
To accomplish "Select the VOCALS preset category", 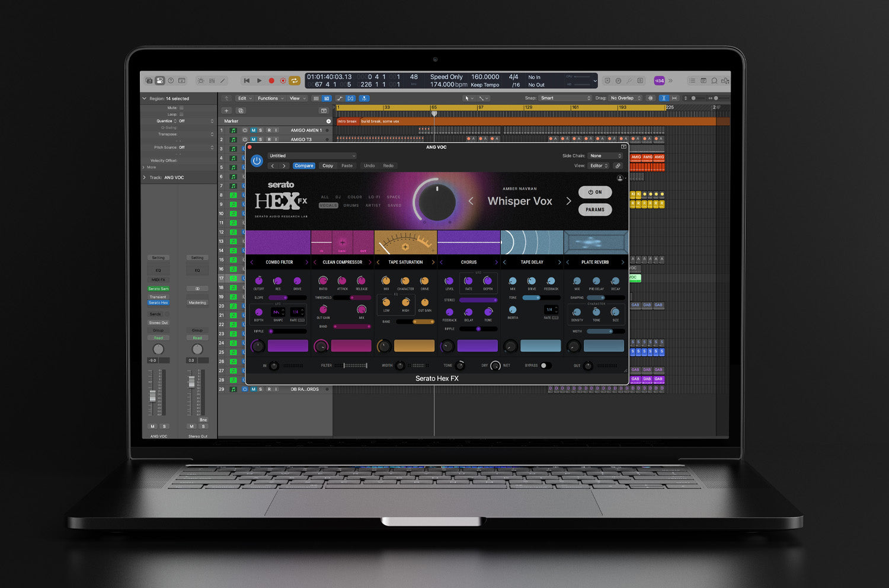I will tap(328, 206).
